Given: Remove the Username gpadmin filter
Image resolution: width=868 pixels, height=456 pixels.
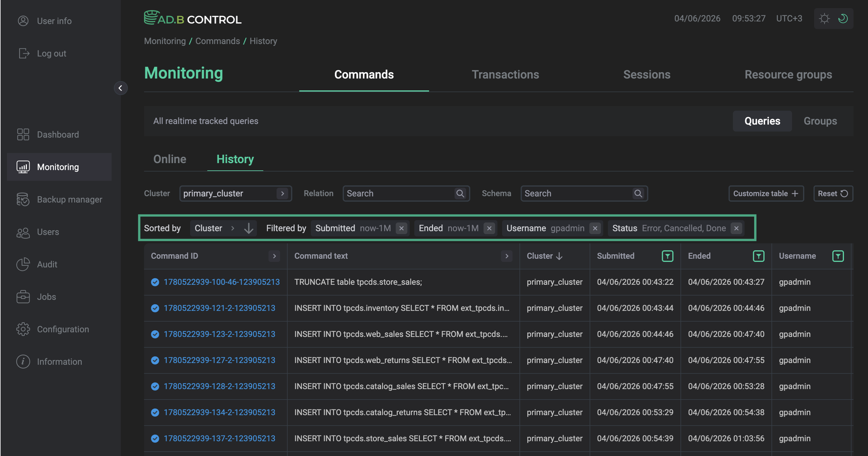Looking at the screenshot, I should 595,228.
